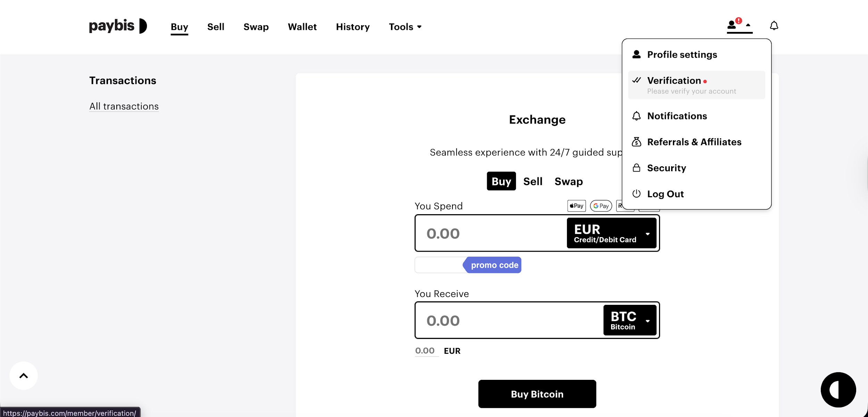Click the Google Pay payment icon

click(x=601, y=206)
